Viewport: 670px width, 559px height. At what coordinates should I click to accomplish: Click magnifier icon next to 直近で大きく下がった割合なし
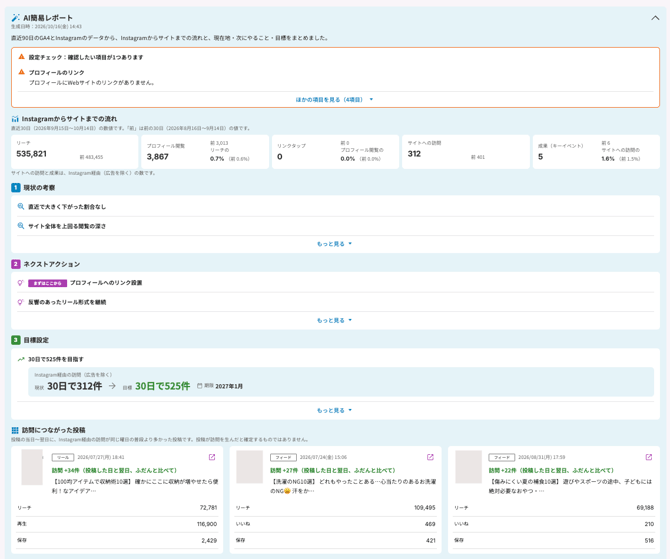click(21, 206)
